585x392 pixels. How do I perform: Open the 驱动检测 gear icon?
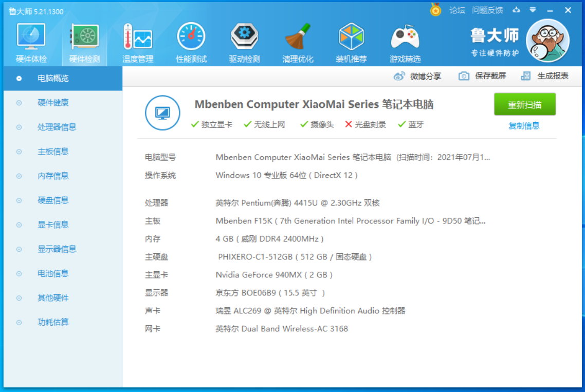pos(244,36)
